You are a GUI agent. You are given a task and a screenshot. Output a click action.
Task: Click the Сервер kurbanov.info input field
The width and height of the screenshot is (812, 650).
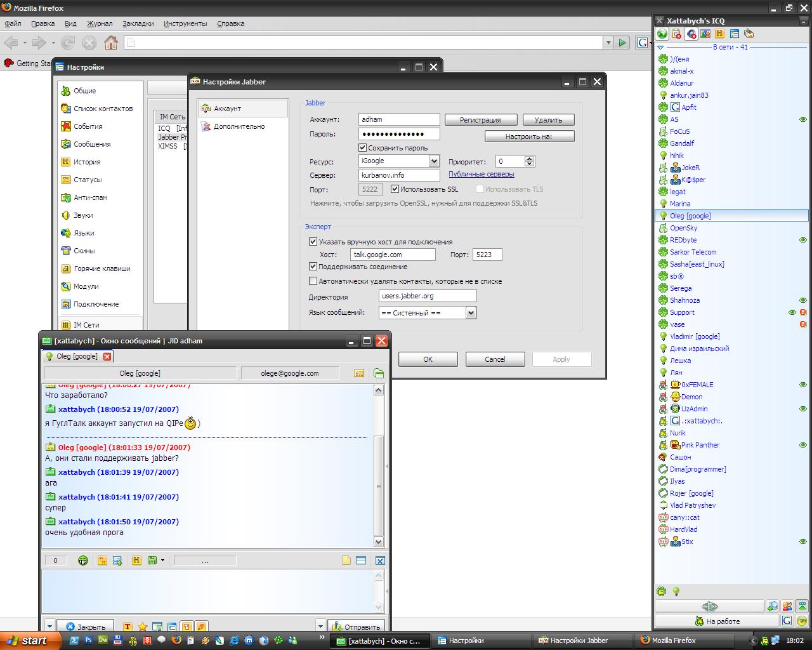click(399, 175)
